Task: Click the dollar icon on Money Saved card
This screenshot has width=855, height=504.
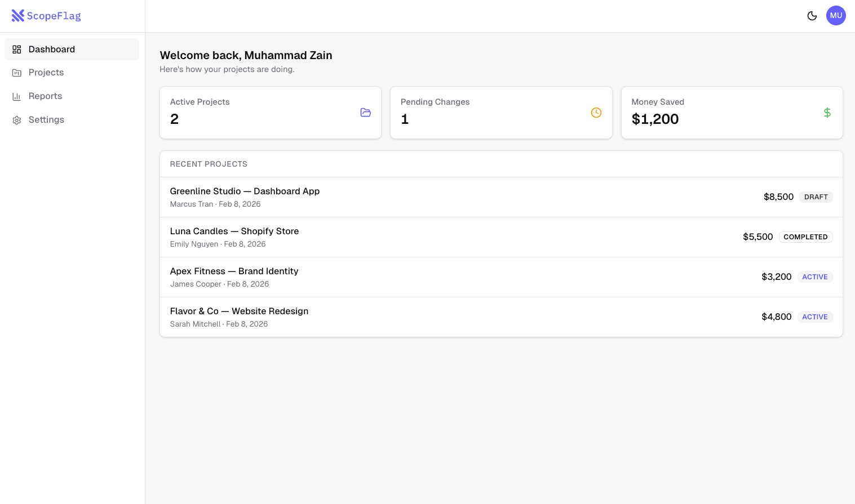Action: 827,113
